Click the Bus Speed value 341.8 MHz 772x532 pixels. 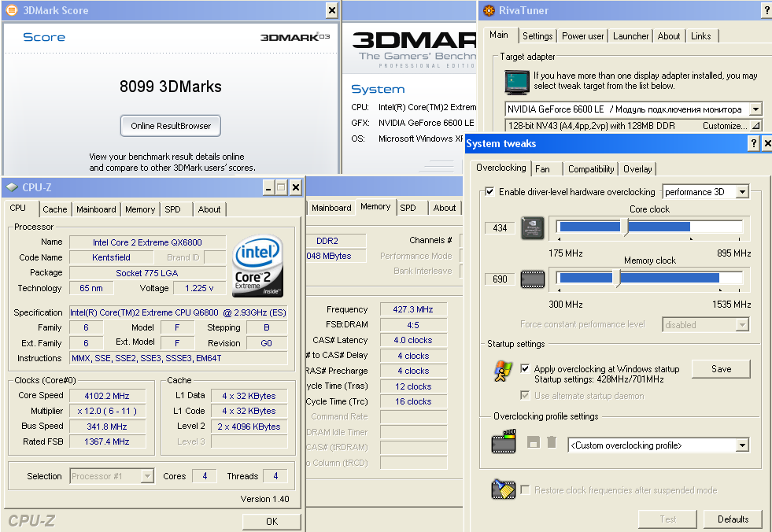click(x=107, y=427)
